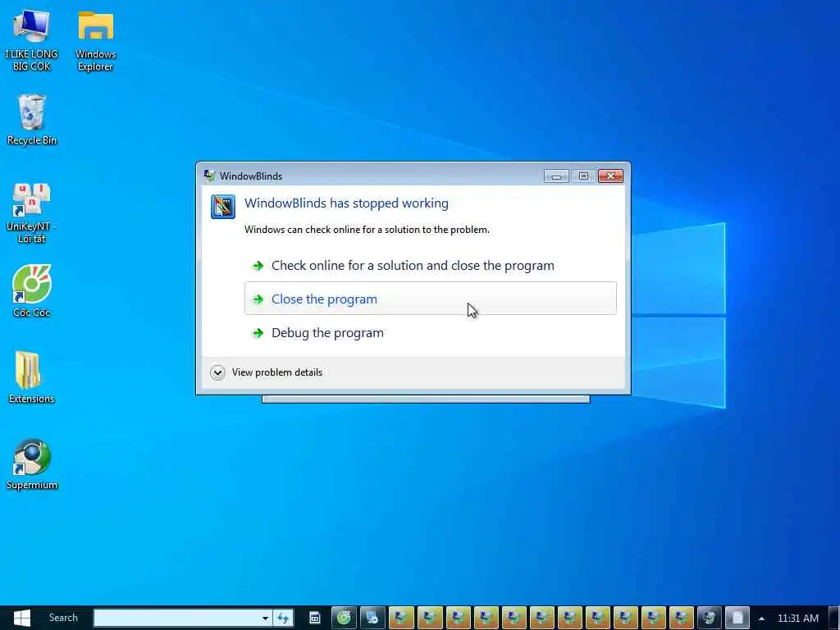Launch UniKeyNT shortcut on desktop
Screen dimensions: 840x630
tap(32, 213)
